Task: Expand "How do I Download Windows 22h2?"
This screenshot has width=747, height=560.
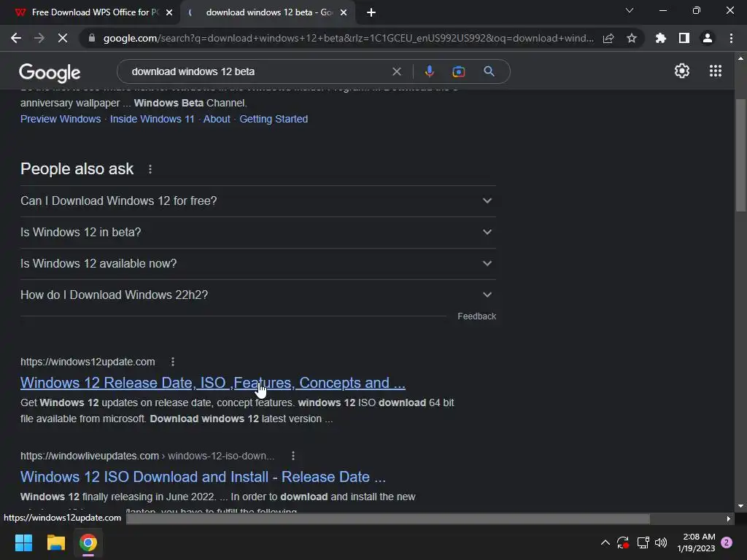Action: pos(258,295)
